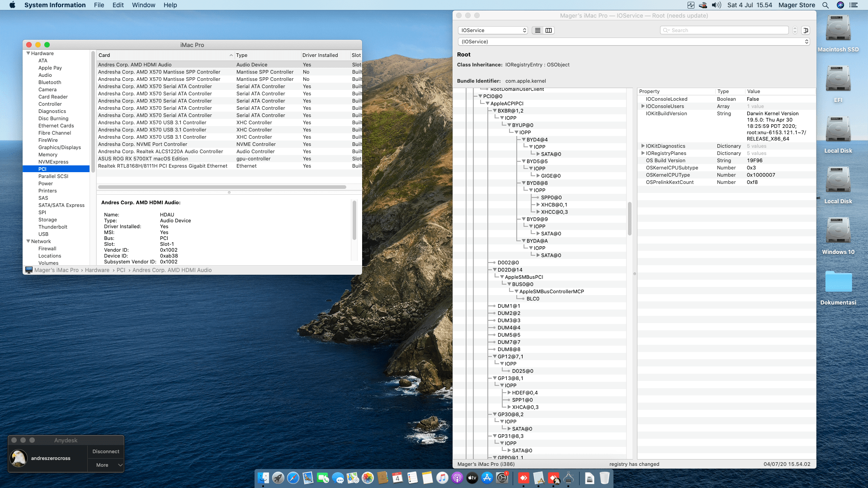Expand the IOKitDiagnostics dictionary property

642,146
